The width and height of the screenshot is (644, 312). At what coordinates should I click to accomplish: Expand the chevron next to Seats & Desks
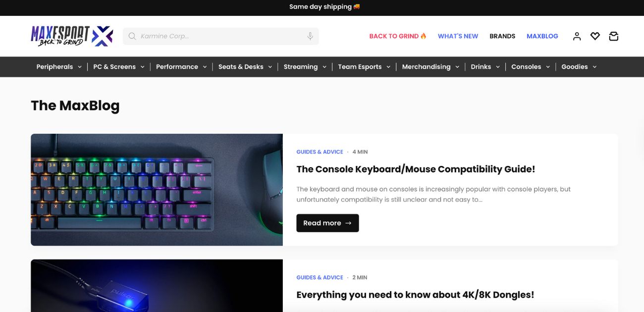click(x=270, y=67)
